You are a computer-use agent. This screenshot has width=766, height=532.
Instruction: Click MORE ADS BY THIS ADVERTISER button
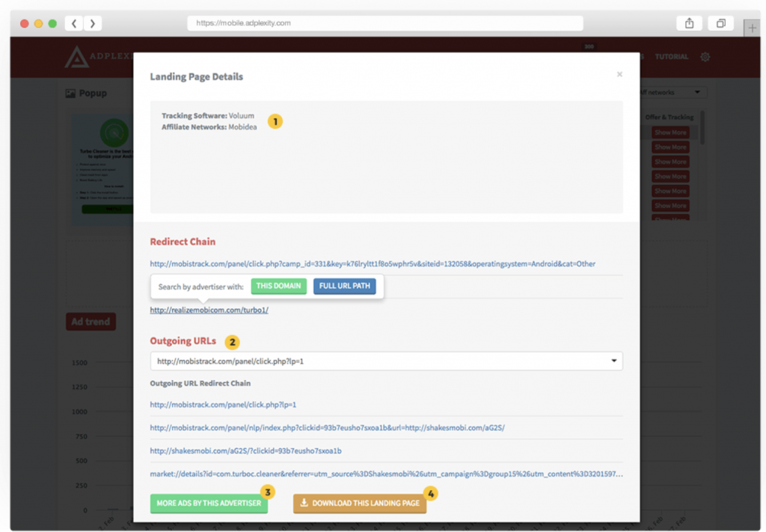209,503
